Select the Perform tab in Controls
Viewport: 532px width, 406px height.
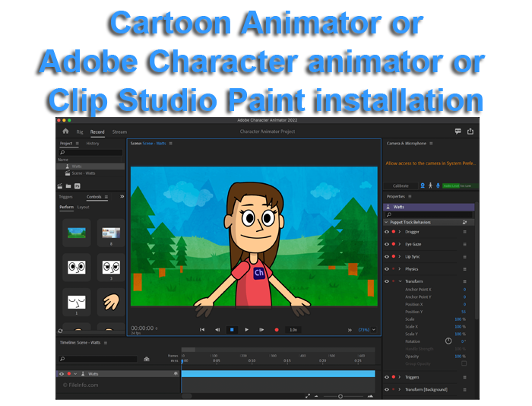click(x=67, y=207)
